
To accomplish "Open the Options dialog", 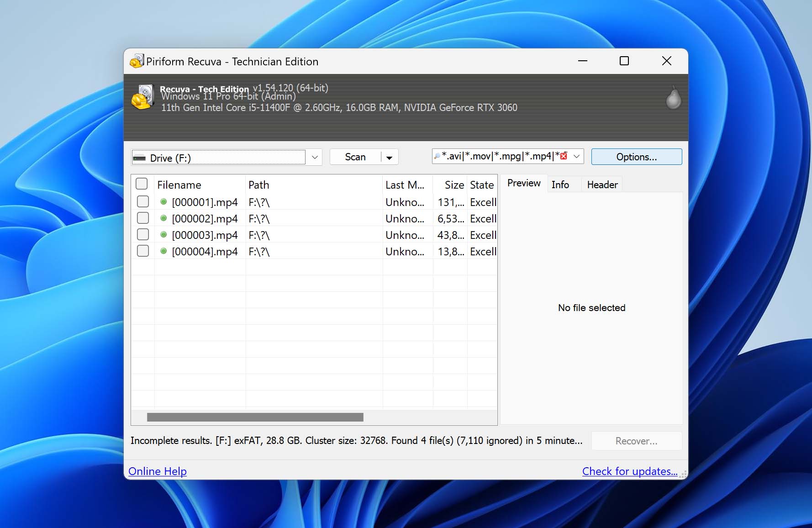I will click(x=636, y=157).
